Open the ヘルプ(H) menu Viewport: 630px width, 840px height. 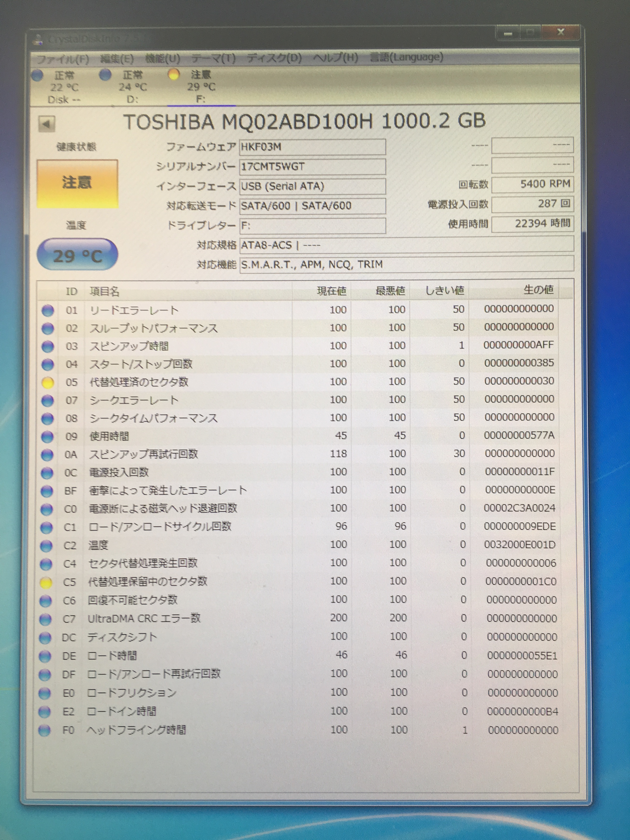[336, 57]
